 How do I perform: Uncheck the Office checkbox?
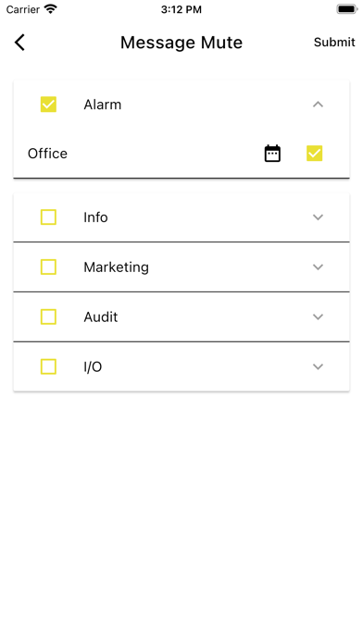[x=315, y=154]
